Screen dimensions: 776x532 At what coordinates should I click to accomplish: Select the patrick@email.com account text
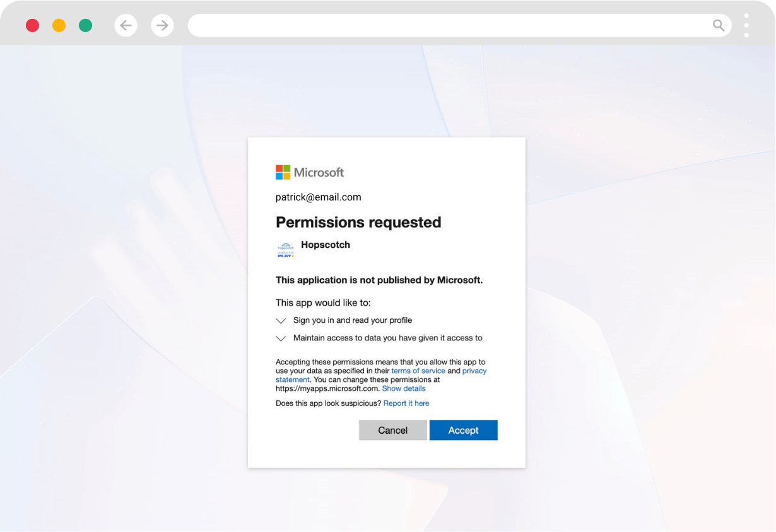(x=319, y=197)
